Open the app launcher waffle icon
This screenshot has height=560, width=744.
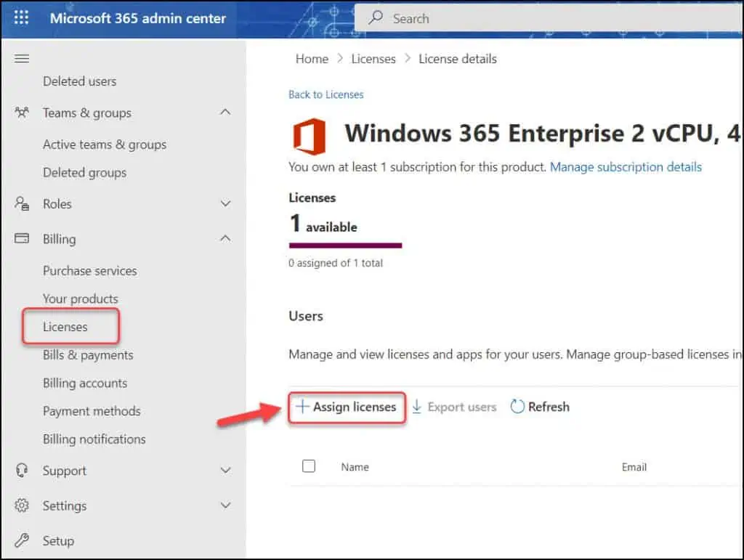(x=21, y=18)
